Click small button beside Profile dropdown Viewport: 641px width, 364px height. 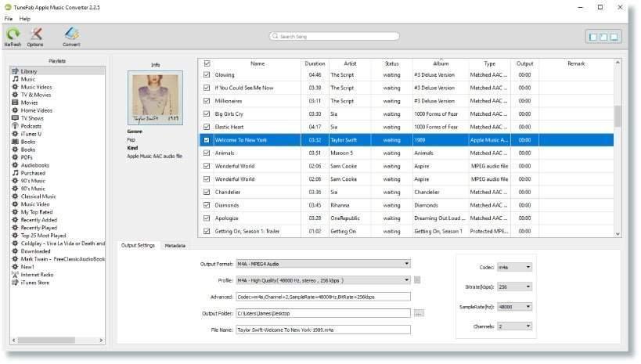417,279
